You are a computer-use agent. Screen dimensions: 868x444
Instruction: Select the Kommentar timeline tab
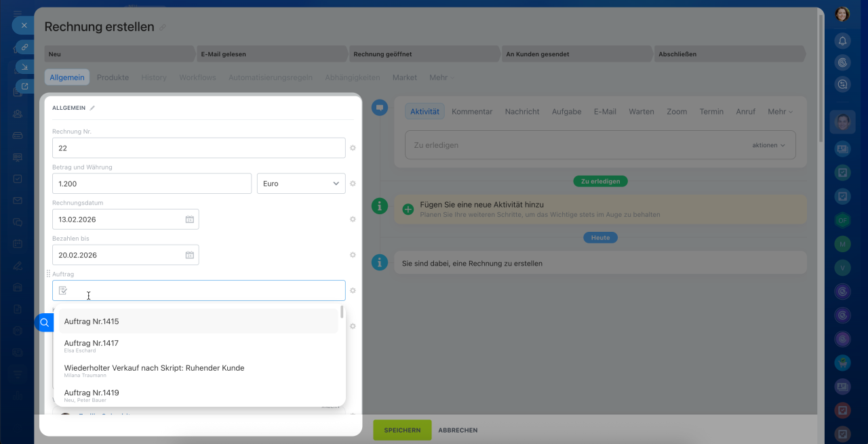point(472,112)
